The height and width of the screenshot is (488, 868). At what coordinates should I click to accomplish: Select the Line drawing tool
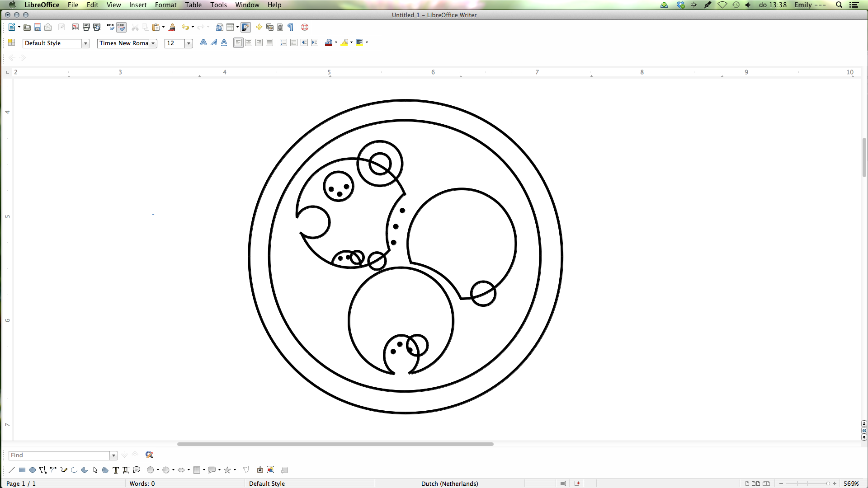tap(12, 470)
